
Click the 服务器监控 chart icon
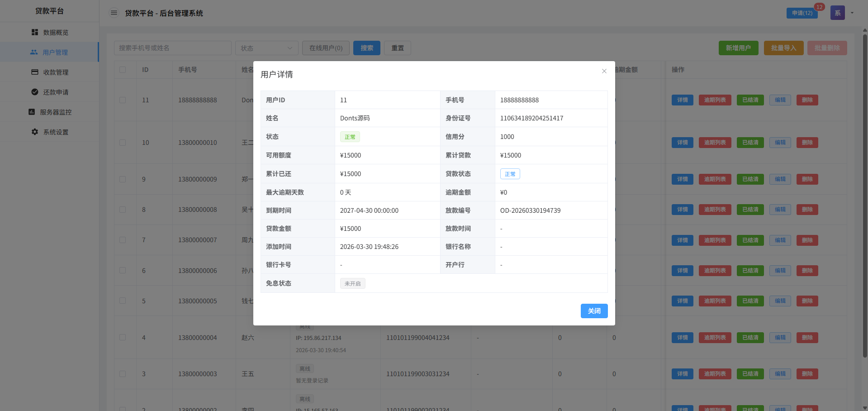tap(32, 112)
